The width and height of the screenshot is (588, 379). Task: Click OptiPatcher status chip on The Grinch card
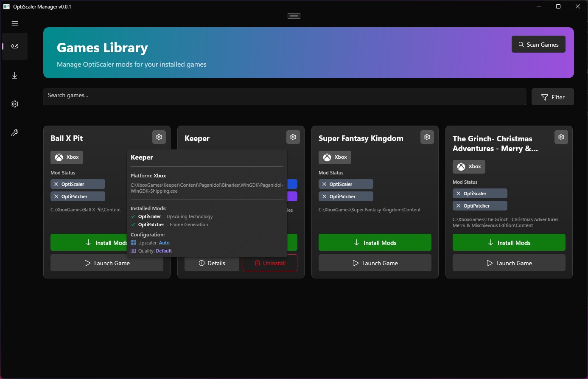tap(480, 206)
